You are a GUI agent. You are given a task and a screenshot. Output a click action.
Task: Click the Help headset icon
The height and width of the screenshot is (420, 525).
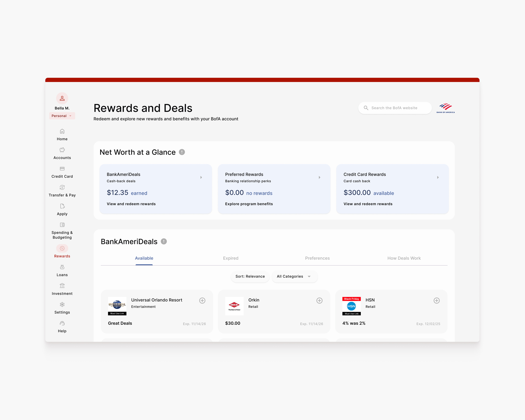click(62, 323)
